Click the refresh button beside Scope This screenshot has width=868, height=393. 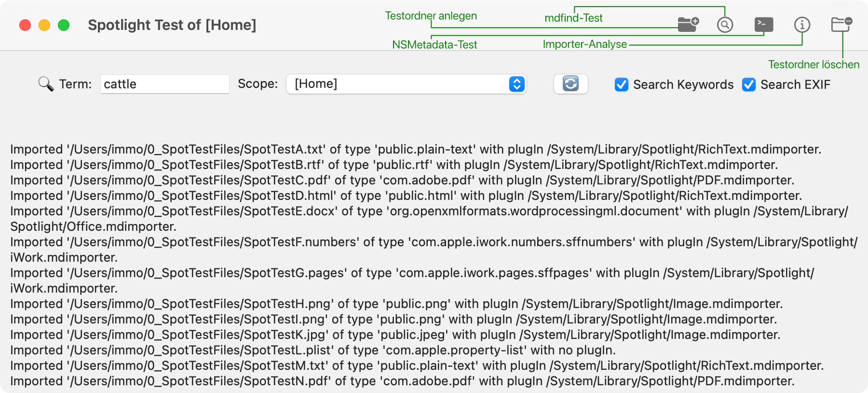click(570, 84)
